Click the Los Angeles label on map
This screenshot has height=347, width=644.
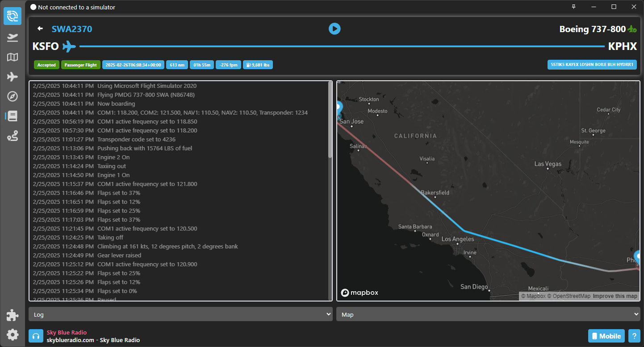click(458, 239)
